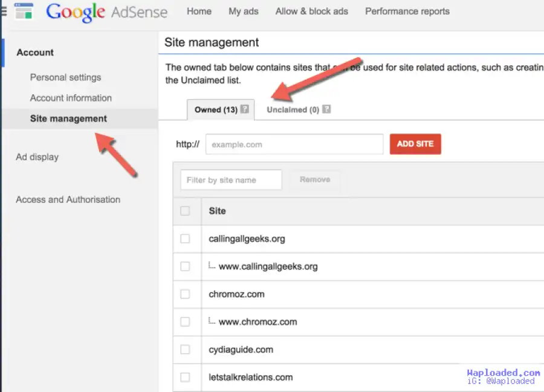Click the help icon next to Owned (13)
Viewport: 544px width, 392px height.
pyautogui.click(x=245, y=109)
